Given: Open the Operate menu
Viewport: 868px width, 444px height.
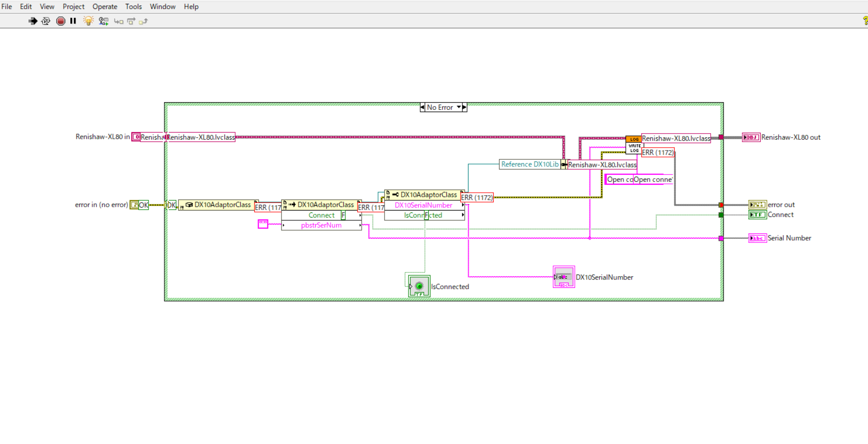Looking at the screenshot, I should click(104, 7).
